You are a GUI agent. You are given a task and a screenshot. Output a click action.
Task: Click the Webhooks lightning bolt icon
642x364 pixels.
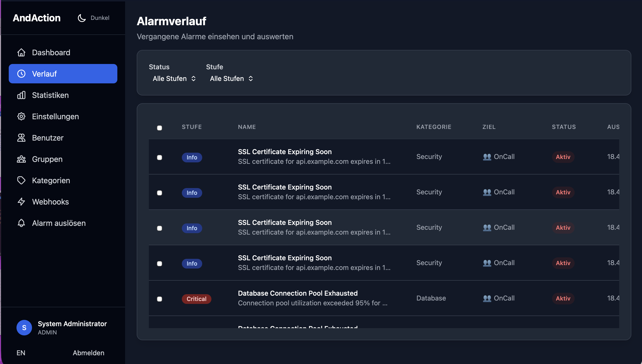(21, 202)
